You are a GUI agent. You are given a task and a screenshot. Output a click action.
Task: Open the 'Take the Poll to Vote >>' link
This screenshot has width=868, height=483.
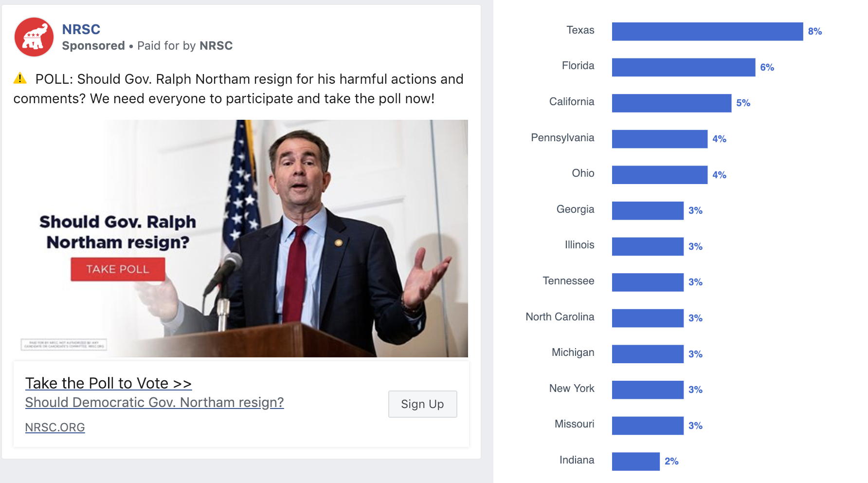point(108,383)
